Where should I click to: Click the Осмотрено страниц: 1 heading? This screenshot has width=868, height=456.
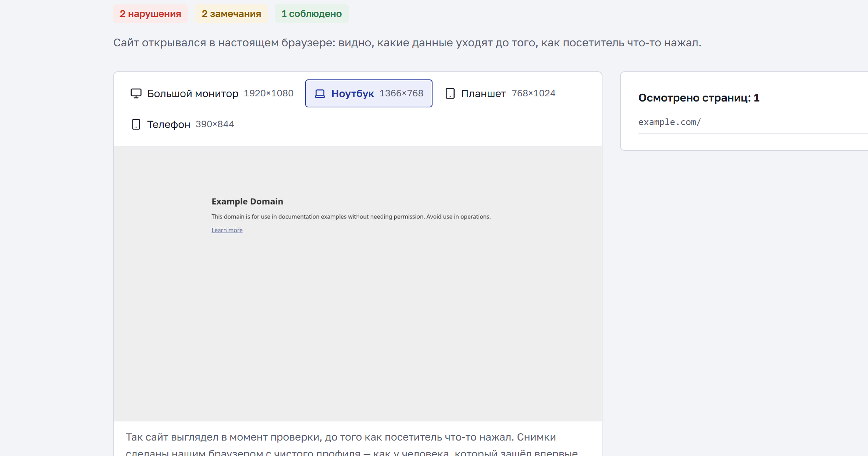(699, 98)
